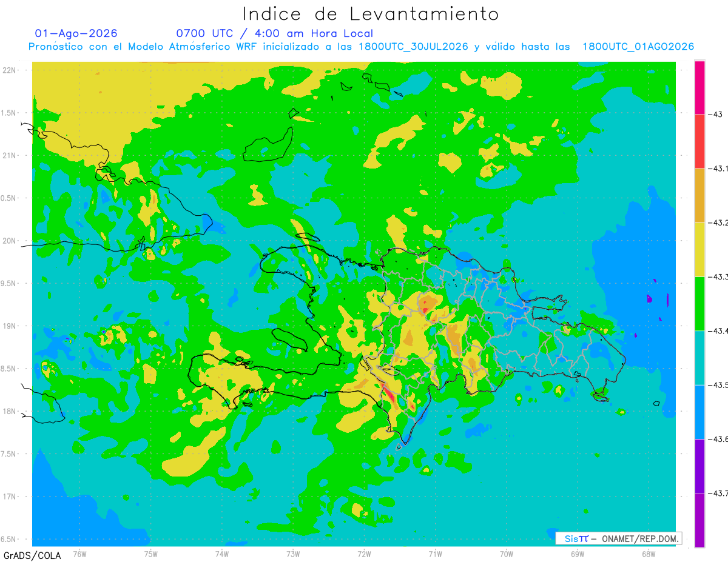Click the '69W' longitude label

(577, 554)
